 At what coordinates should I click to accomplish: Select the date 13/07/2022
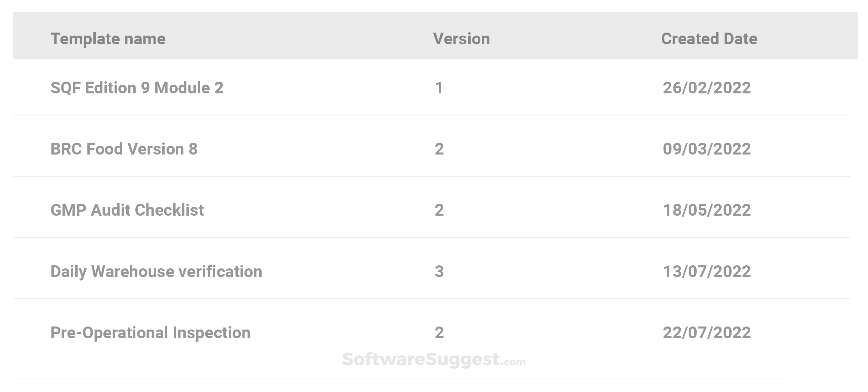(707, 271)
